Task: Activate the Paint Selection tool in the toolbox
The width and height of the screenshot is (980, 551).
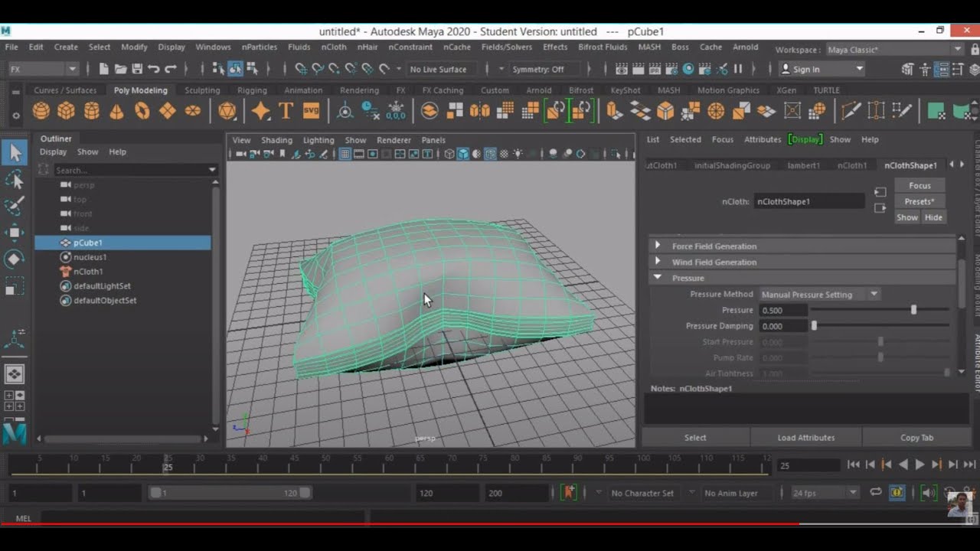Action: pos(15,206)
